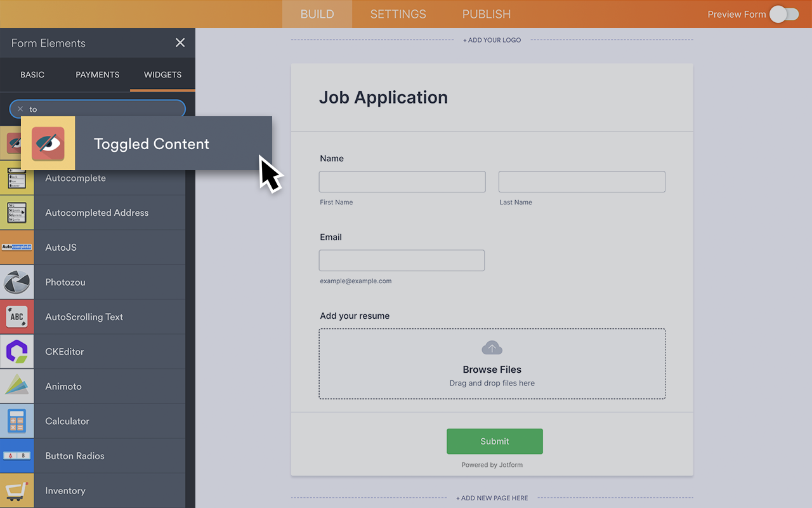Click the First Name input field
The image size is (812, 508).
tap(402, 182)
